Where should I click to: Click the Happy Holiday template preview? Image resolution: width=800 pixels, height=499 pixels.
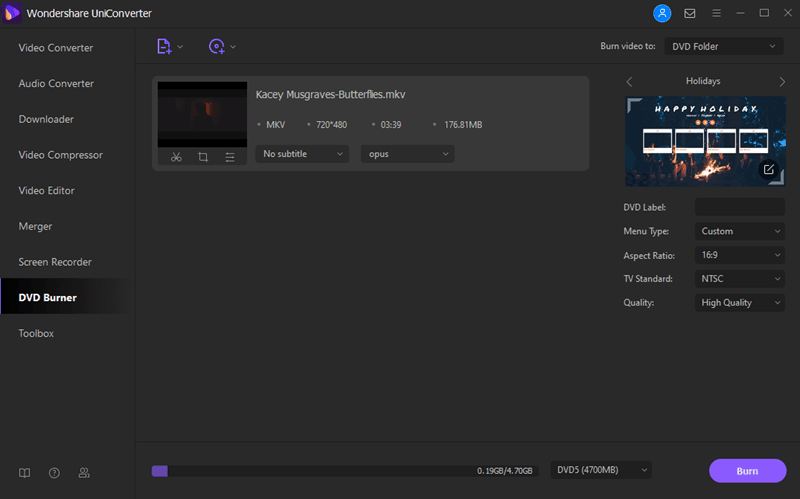[x=705, y=141]
